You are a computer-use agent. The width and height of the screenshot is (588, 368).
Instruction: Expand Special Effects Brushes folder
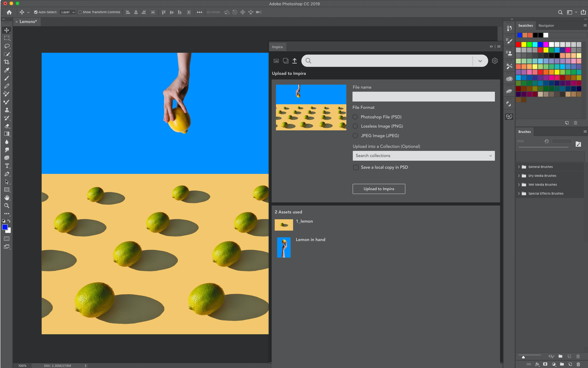pyautogui.click(x=519, y=194)
